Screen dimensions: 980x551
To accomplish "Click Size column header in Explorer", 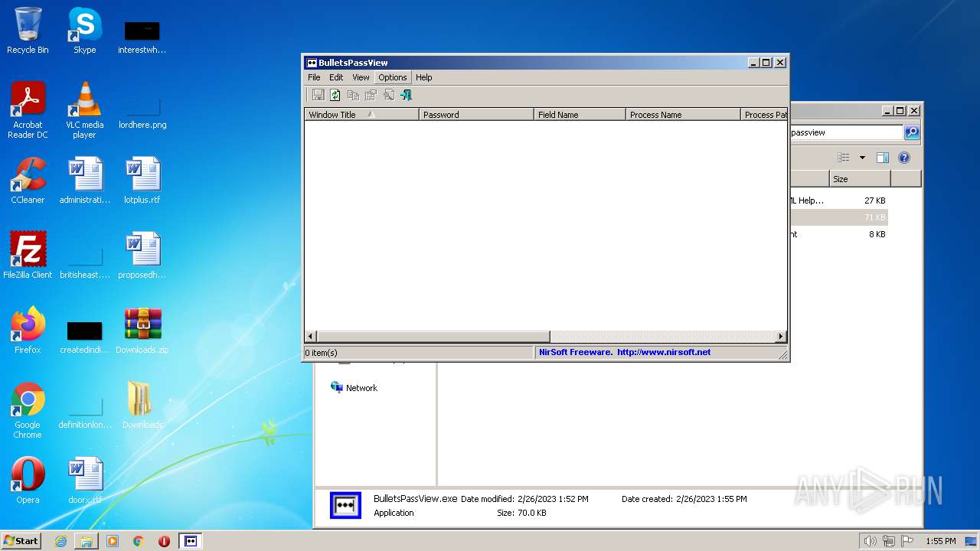I will click(x=860, y=178).
